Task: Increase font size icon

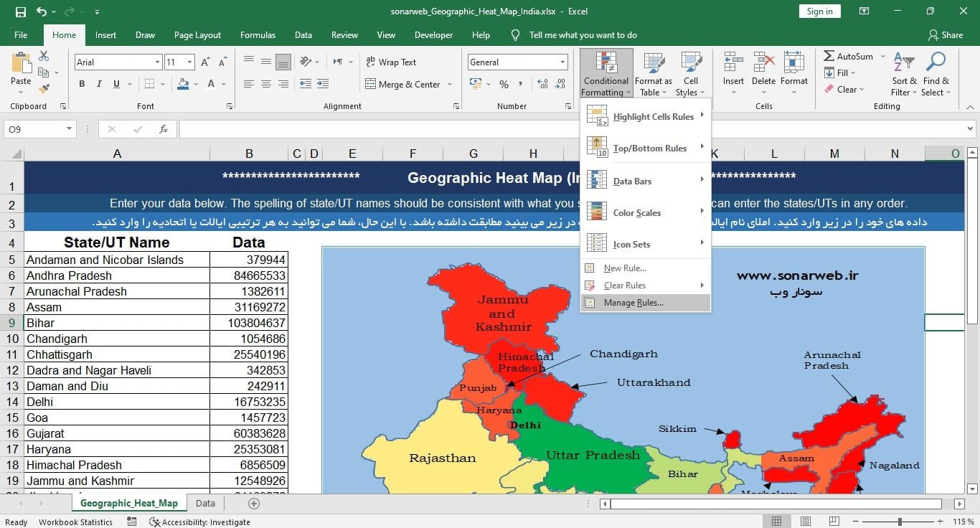Action: [x=205, y=62]
